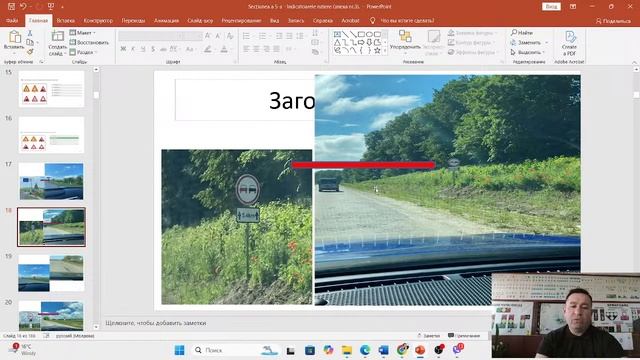Apply bulleted list formatting
The width and height of the screenshot is (640, 360).
pyautogui.click(x=247, y=36)
